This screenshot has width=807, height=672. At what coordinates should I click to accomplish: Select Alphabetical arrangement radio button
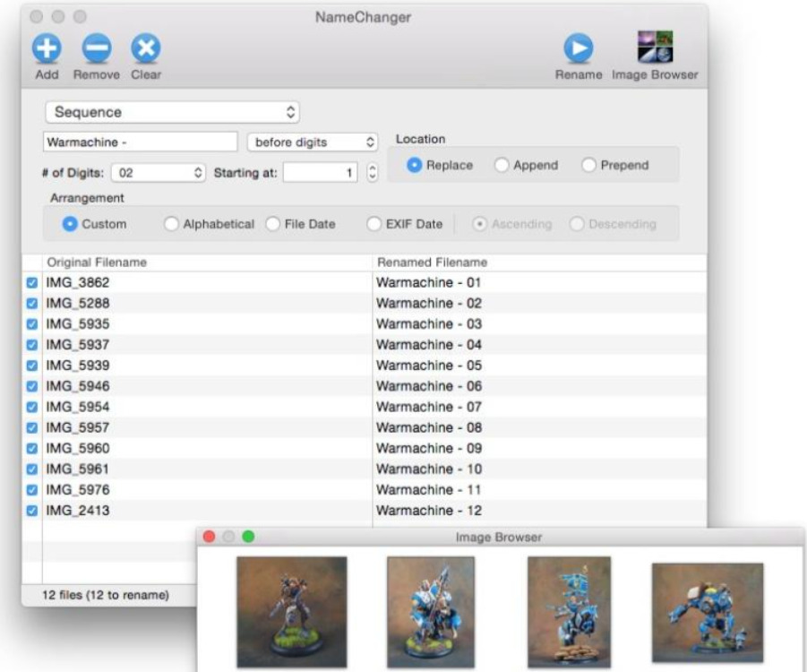(171, 224)
